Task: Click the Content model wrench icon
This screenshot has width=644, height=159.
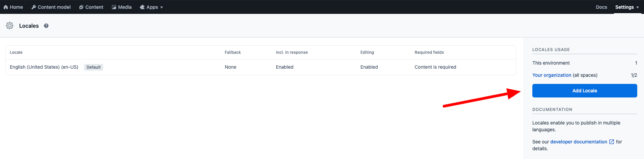Action: [x=34, y=7]
